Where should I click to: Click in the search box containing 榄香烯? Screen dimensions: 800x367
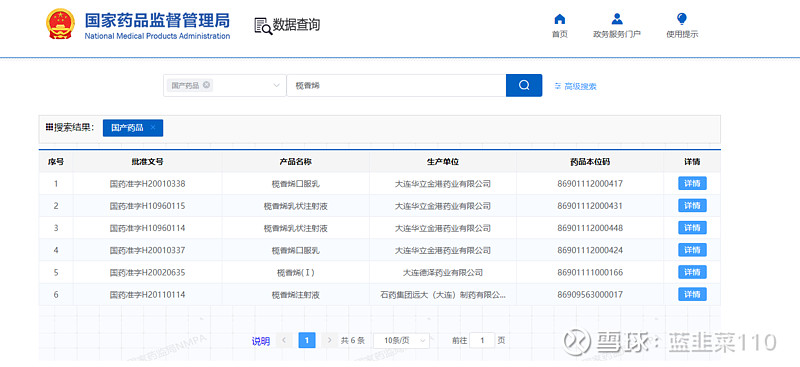pos(396,85)
